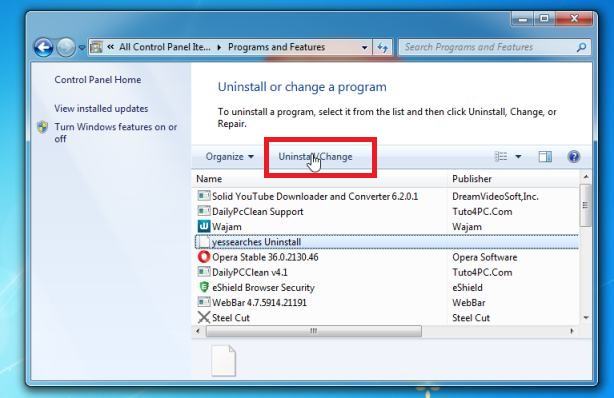The height and width of the screenshot is (398, 614).
Task: Click the Steel Cut crossed-tools icon
Action: pyautogui.click(x=204, y=317)
